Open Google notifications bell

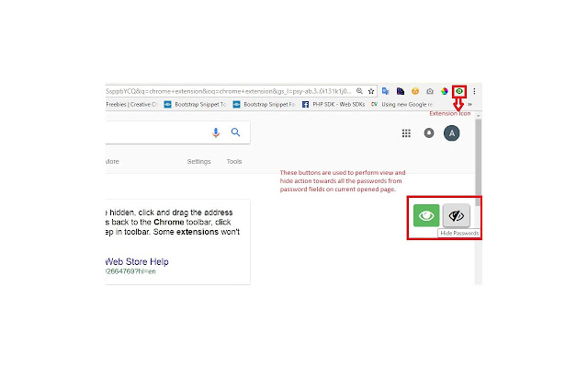[429, 132]
